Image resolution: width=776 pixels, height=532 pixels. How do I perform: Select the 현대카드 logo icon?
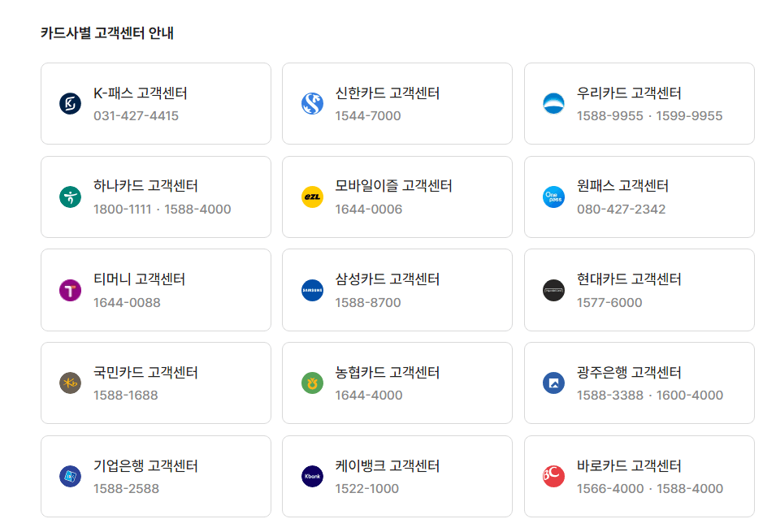pos(553,290)
